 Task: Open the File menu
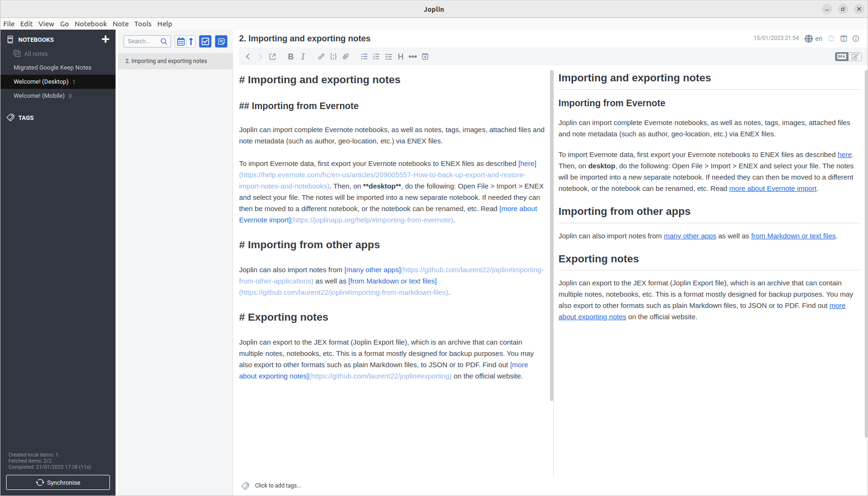[9, 24]
